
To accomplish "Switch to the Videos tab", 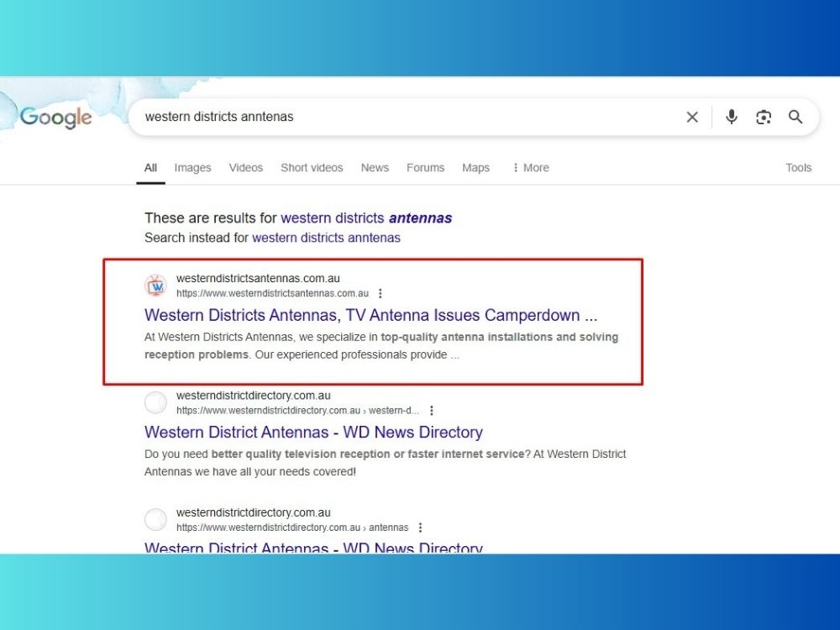I will click(246, 168).
